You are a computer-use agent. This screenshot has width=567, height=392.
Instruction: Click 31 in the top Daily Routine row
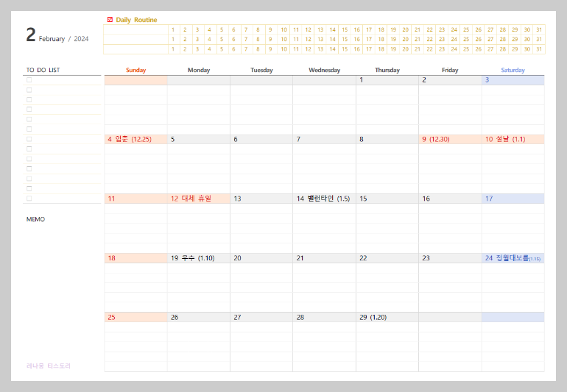(x=539, y=29)
